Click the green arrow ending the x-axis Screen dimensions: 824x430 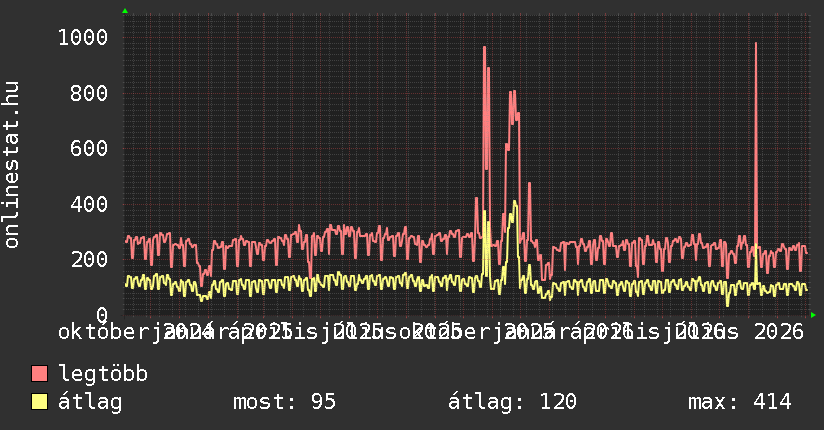[813, 315]
